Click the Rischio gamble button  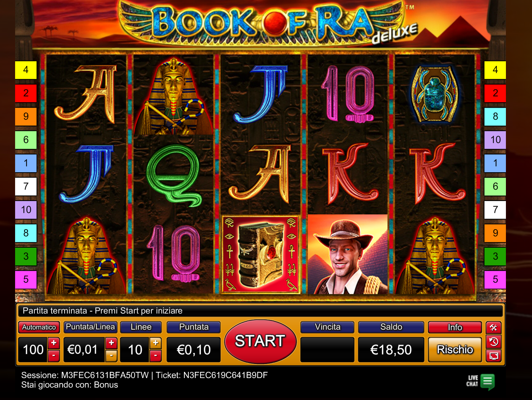[455, 350]
